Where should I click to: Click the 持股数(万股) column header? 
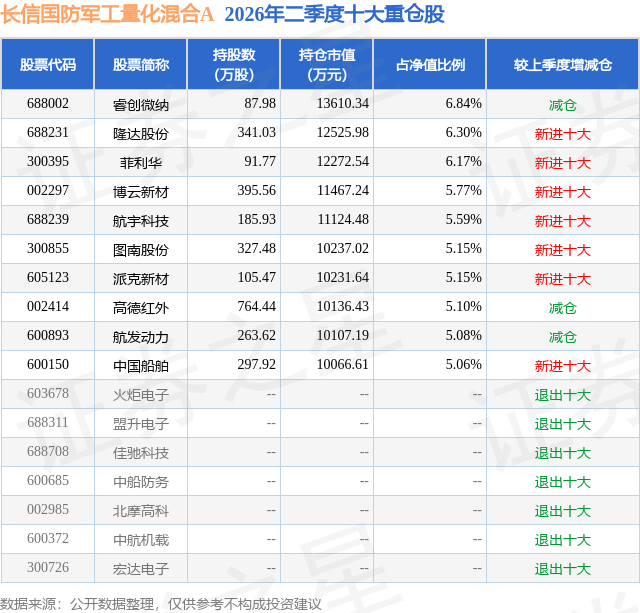pos(234,64)
